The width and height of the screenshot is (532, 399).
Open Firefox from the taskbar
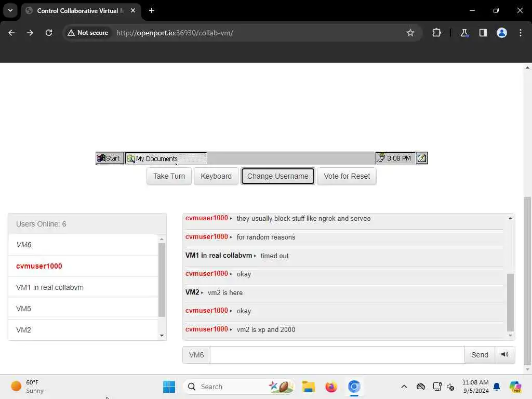tap(331, 387)
